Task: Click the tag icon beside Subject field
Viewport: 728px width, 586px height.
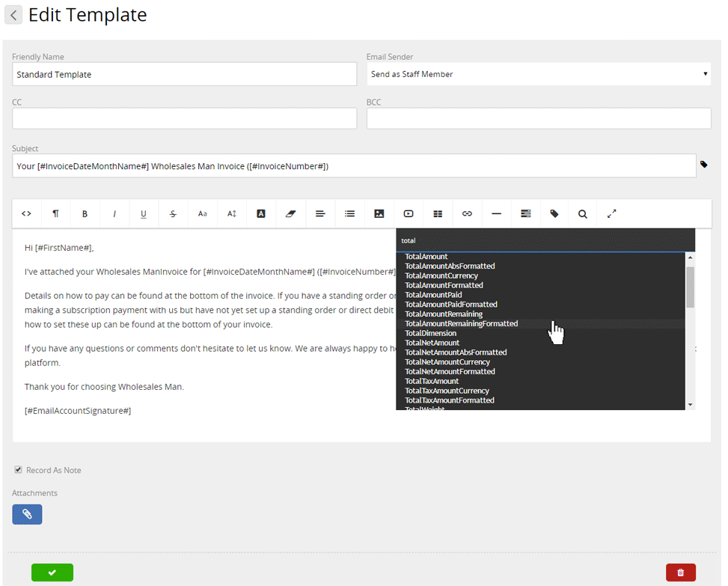Action: 704,165
